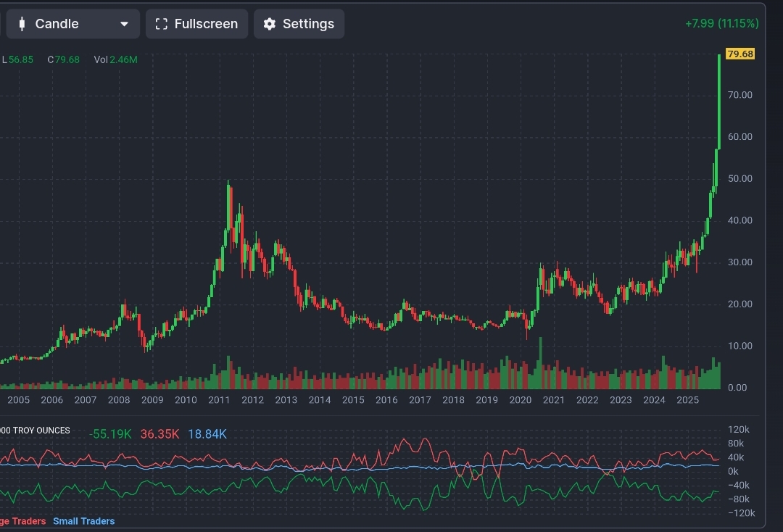Viewport: 783px width, 532px height.
Task: Click the 10.00 price axis label
Action: [x=740, y=346]
